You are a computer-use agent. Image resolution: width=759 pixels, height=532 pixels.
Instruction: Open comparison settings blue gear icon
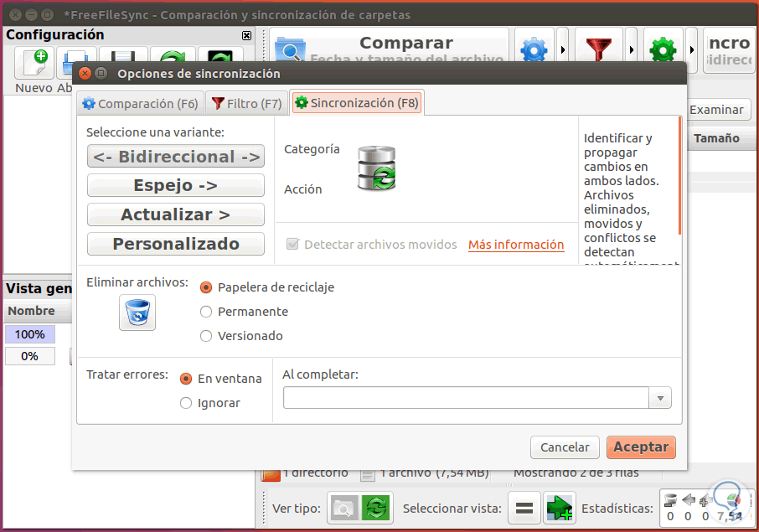pyautogui.click(x=534, y=49)
